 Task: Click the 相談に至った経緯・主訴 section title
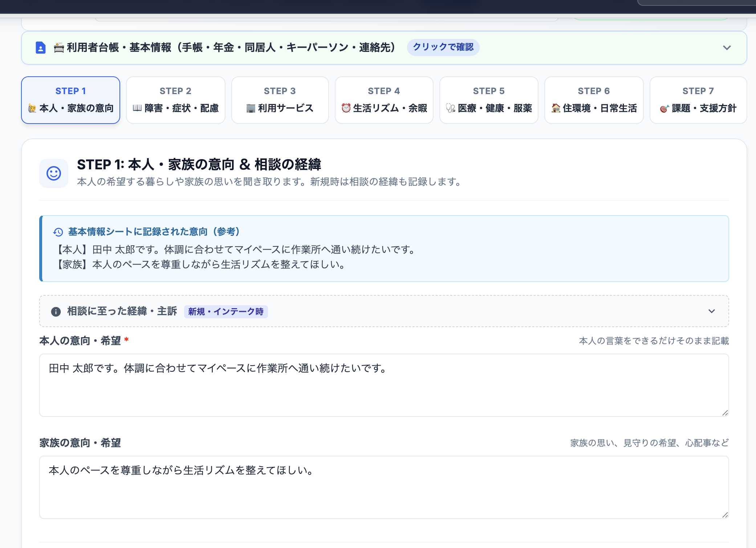click(x=122, y=311)
